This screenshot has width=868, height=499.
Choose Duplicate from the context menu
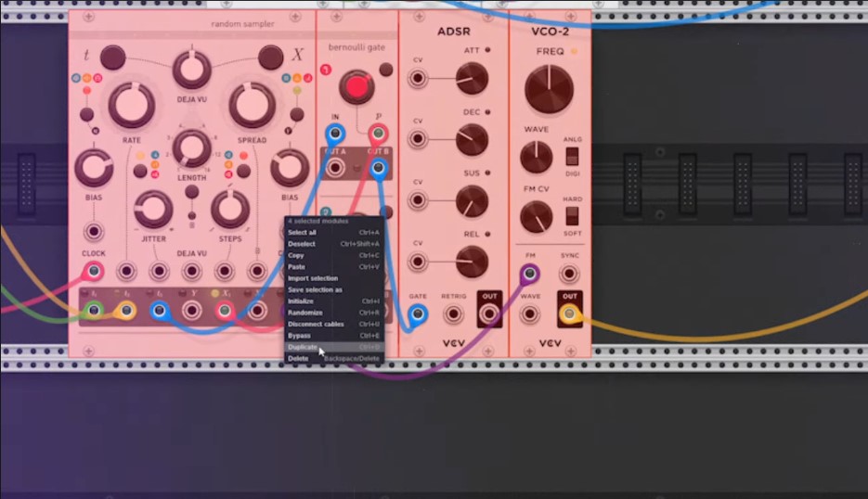click(303, 347)
